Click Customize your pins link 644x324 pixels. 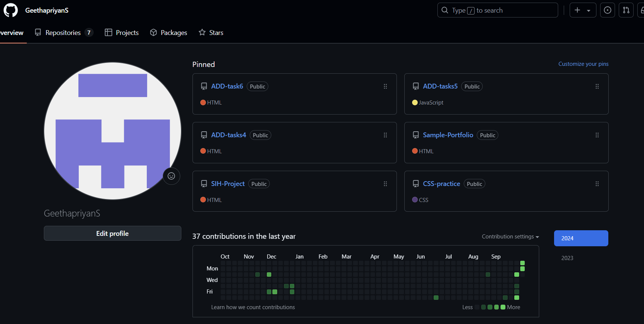[583, 64]
